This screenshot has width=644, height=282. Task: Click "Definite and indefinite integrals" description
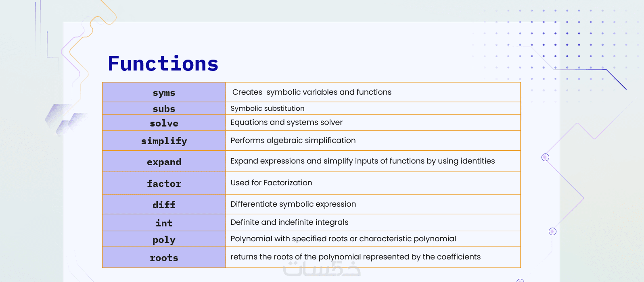[289, 222]
